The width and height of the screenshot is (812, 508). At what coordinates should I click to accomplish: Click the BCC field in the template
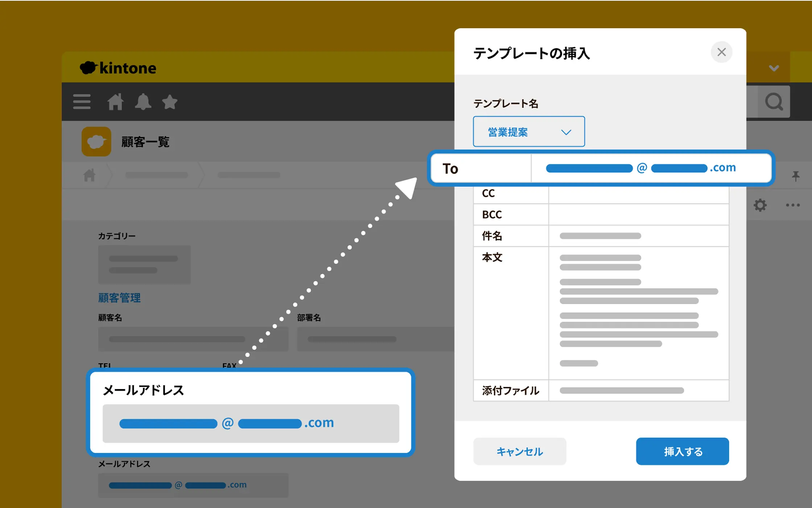(x=638, y=215)
